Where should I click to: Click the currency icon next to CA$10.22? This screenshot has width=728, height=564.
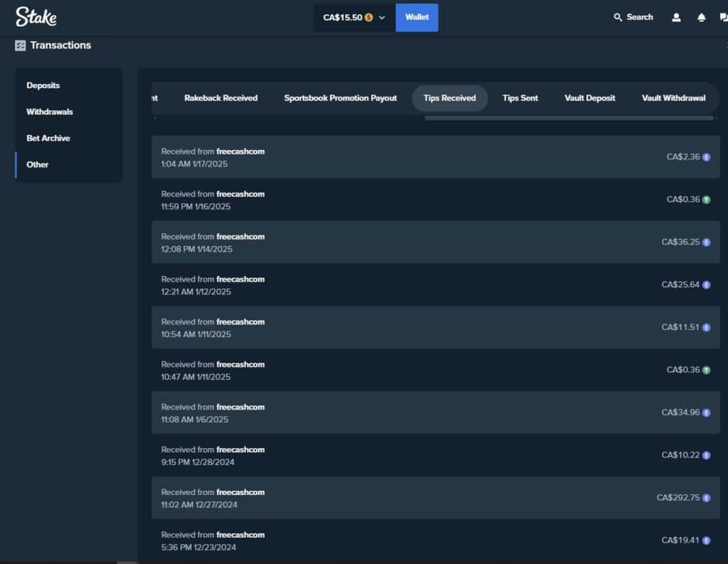tap(706, 455)
